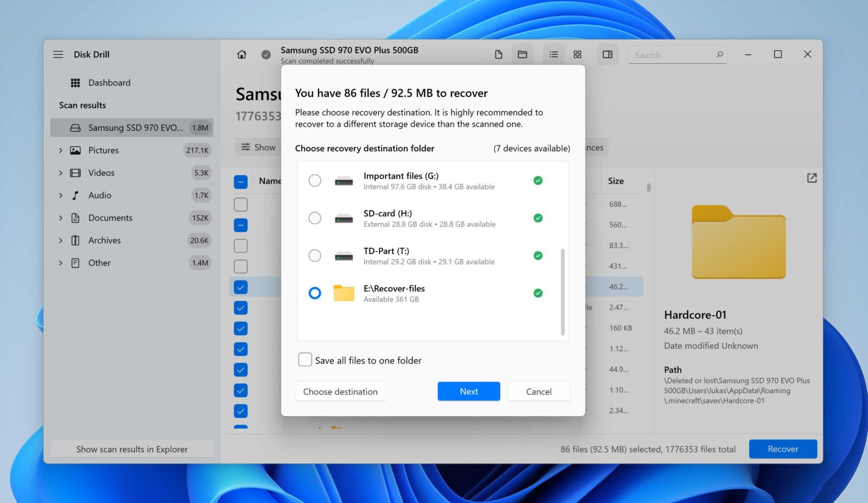This screenshot has height=503, width=868.
Task: Click the Choose destination button
Action: [x=340, y=392]
